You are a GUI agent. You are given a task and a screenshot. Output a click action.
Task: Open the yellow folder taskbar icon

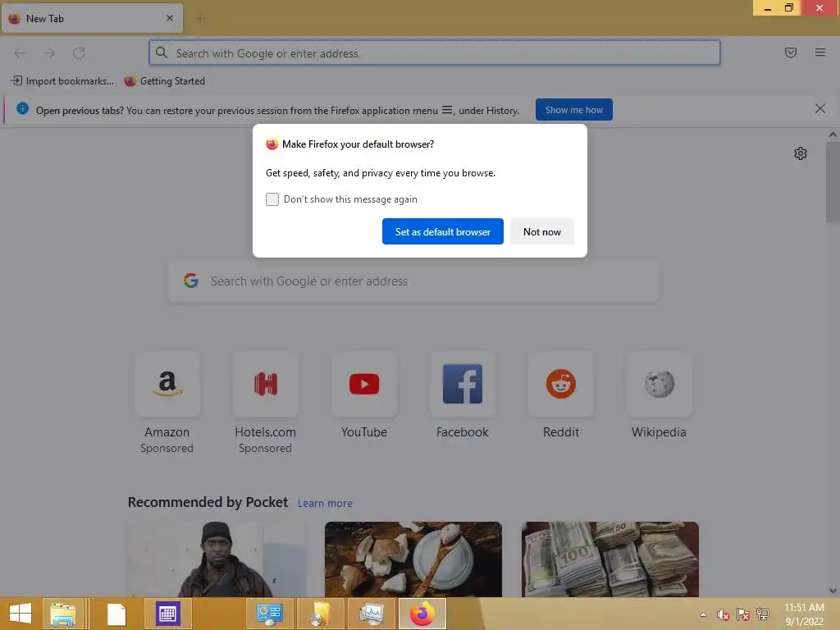pos(321,614)
